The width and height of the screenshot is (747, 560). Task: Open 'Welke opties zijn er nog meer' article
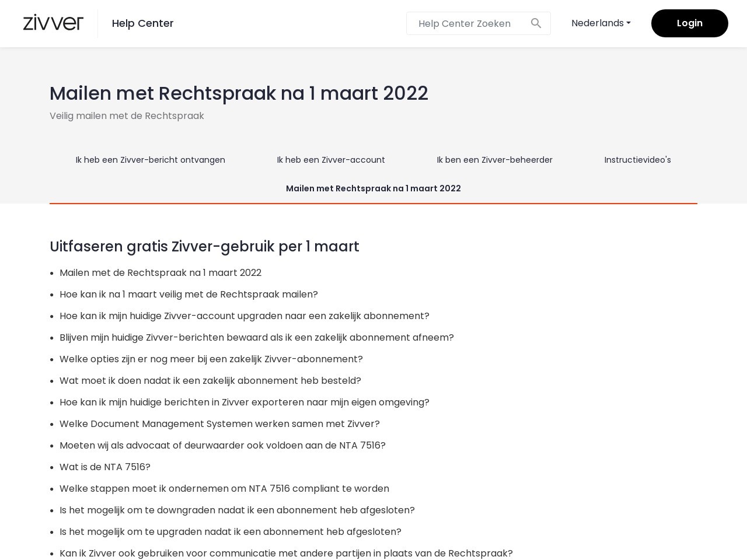point(211,359)
